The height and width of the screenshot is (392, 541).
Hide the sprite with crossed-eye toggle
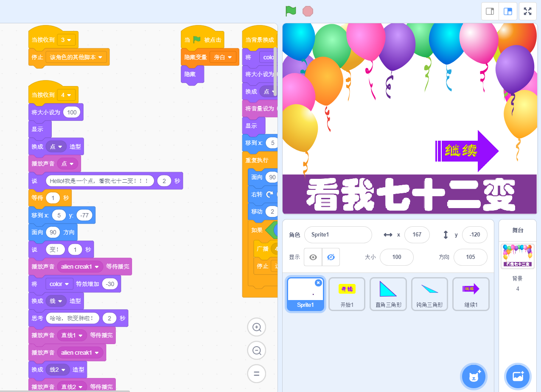331,257
